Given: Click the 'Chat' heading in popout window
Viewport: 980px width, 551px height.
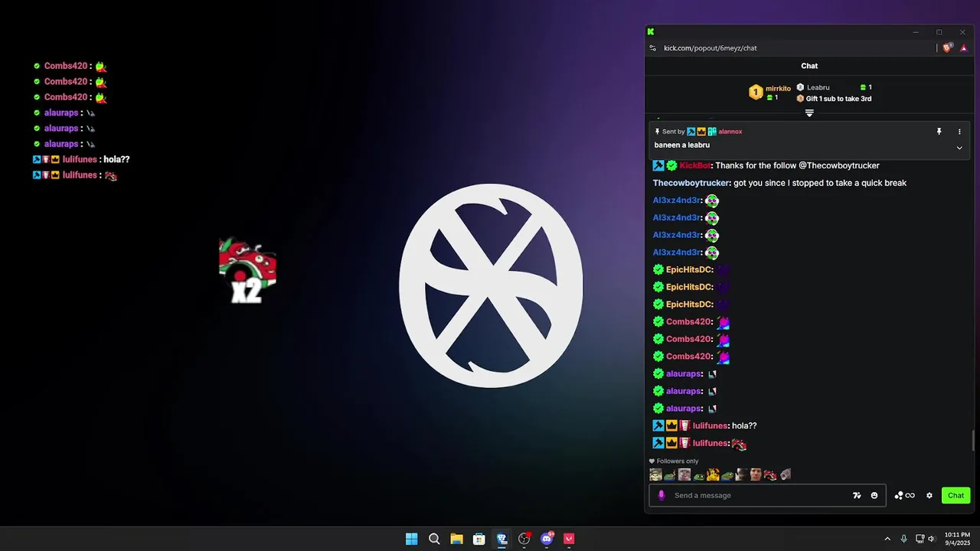Looking at the screenshot, I should coord(809,66).
